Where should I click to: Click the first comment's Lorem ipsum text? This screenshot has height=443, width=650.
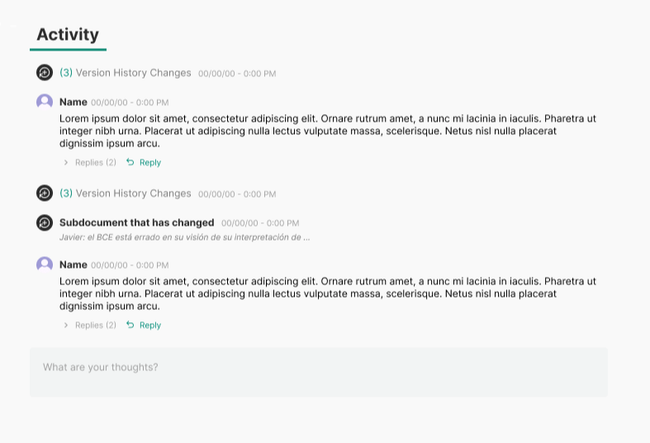(328, 131)
